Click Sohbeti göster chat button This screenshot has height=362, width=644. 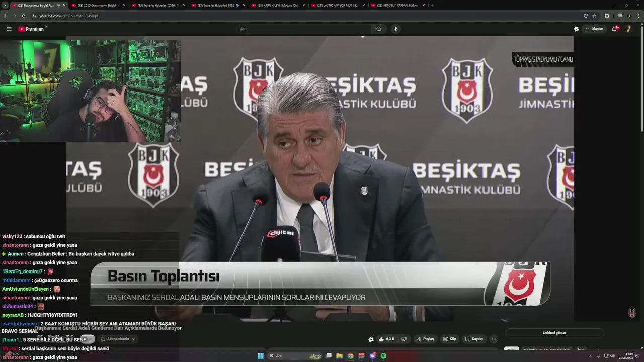(x=554, y=333)
